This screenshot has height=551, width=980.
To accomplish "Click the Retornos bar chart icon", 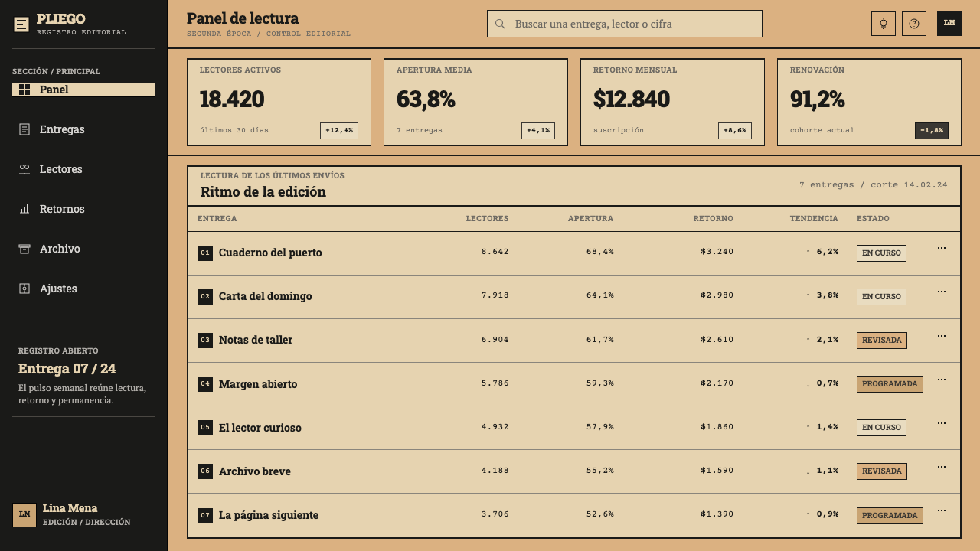I will (24, 209).
